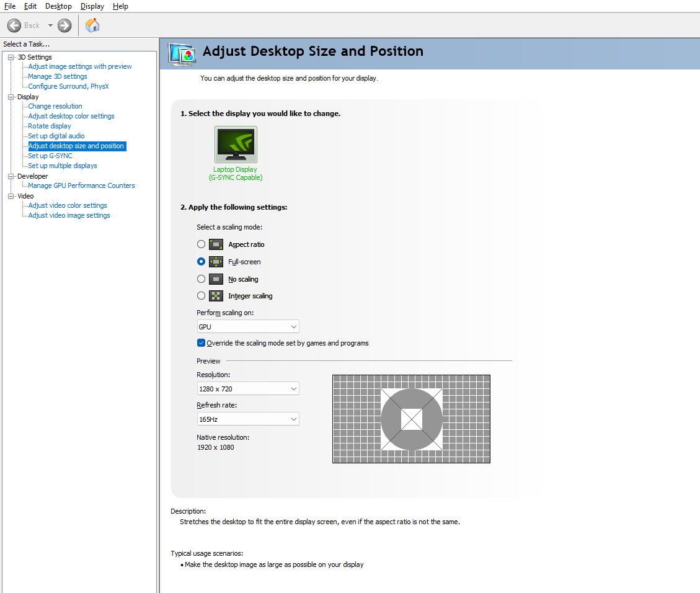Select Adjust desktop size and position item
This screenshot has width=700, height=593.
point(77,146)
